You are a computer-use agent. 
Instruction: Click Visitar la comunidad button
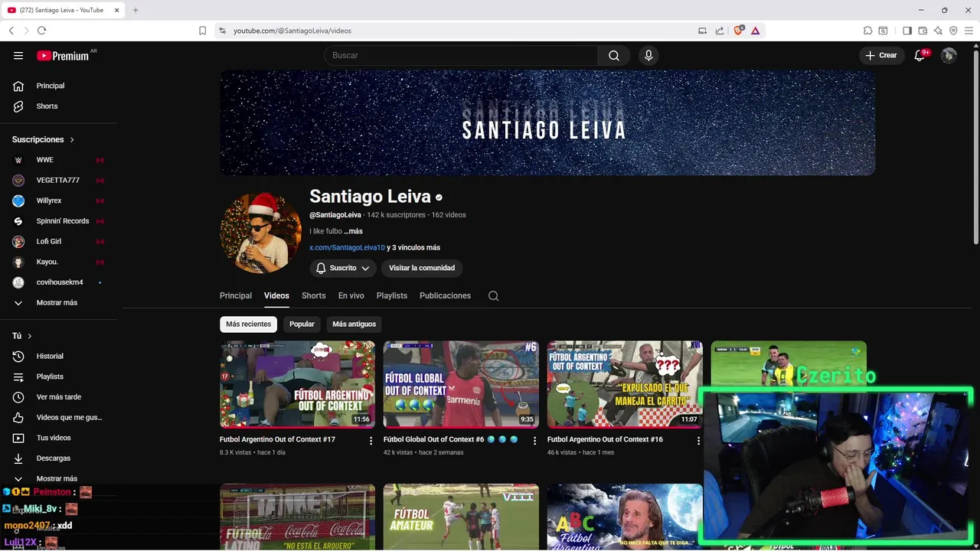click(422, 268)
